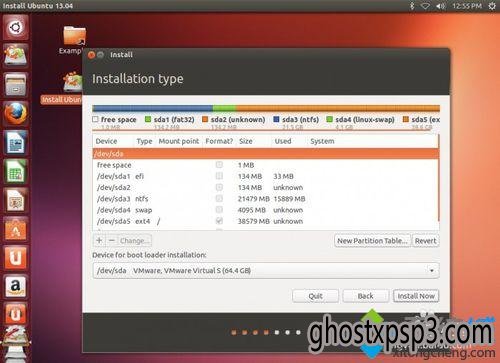
Task: Click the green swap segment in partition bar
Action: 225,108
